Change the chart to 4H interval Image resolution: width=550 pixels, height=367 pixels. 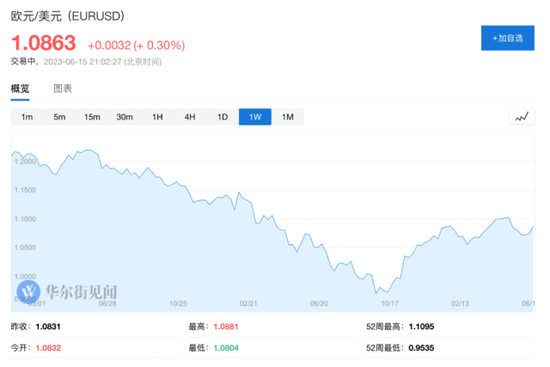[190, 117]
